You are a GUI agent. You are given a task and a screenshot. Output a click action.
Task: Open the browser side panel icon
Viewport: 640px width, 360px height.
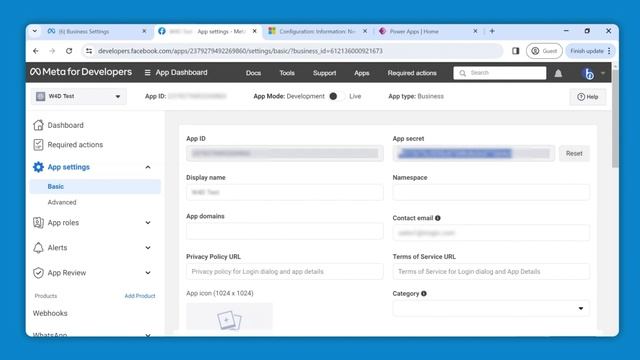coord(516,51)
